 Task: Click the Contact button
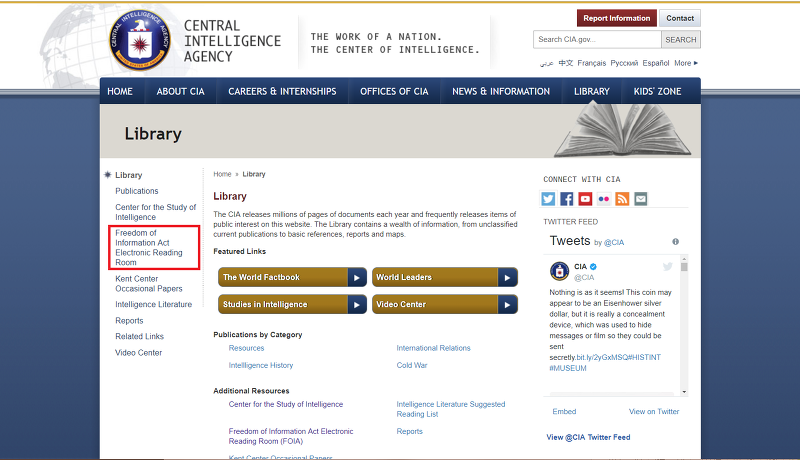(x=680, y=18)
